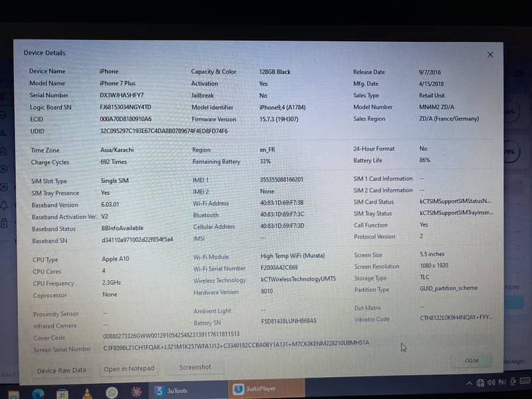The image size is (532, 399).
Task: Click sales region ZD/A (France/Germany)
Action: 449,119
